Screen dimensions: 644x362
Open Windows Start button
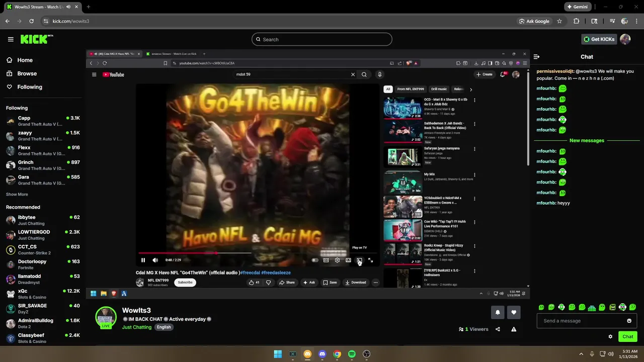pos(278,354)
